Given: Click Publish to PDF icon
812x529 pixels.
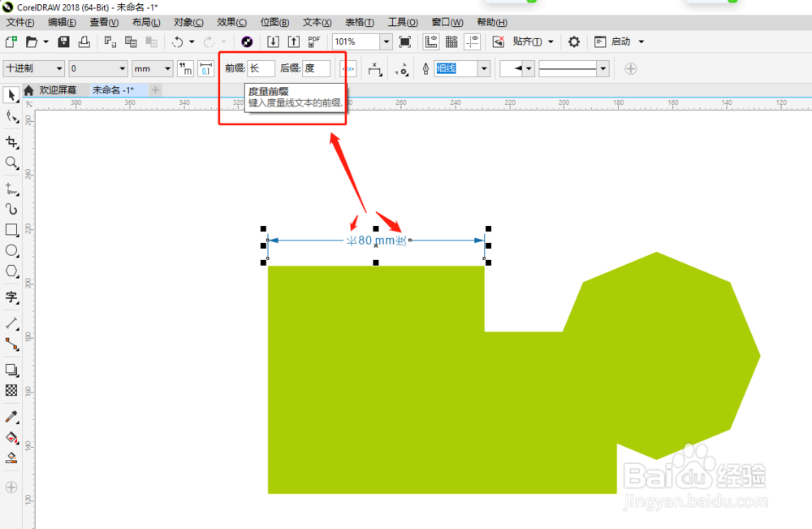Looking at the screenshot, I should click(313, 42).
